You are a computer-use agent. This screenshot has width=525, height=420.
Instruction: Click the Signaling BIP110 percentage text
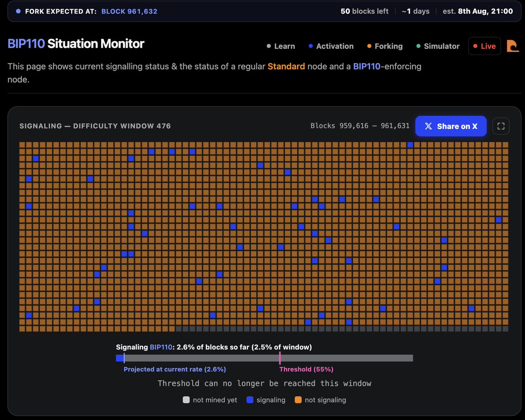point(214,347)
